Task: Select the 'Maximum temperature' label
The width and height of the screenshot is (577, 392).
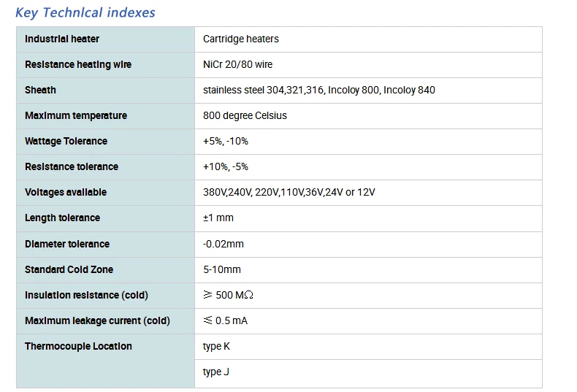Action: 76,115
